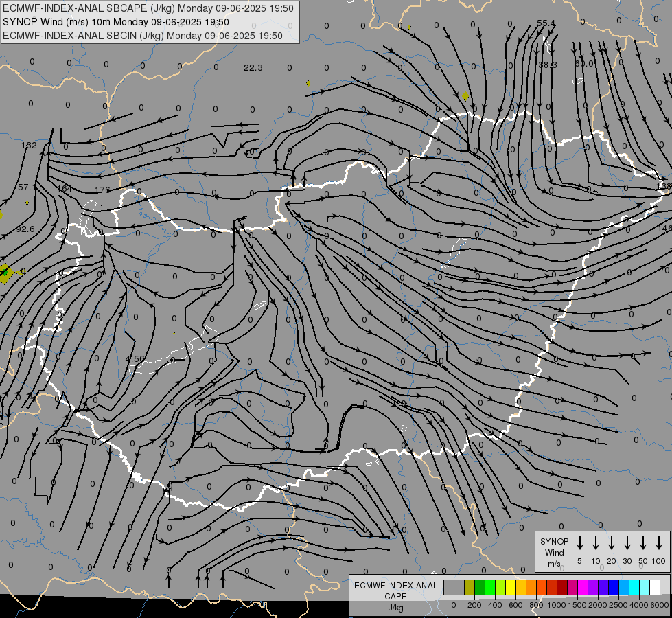Click the 176 value on the map
The height and width of the screenshot is (618, 672).
pyautogui.click(x=102, y=190)
